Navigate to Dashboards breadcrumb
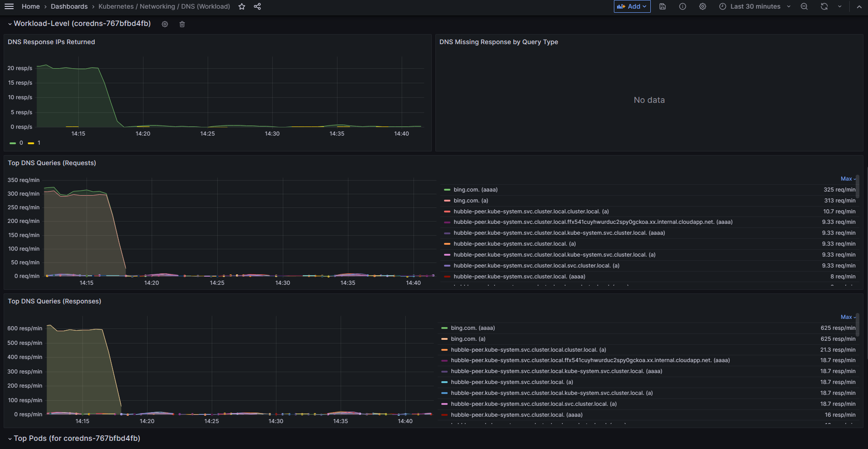Image resolution: width=868 pixels, height=449 pixels. (x=69, y=6)
